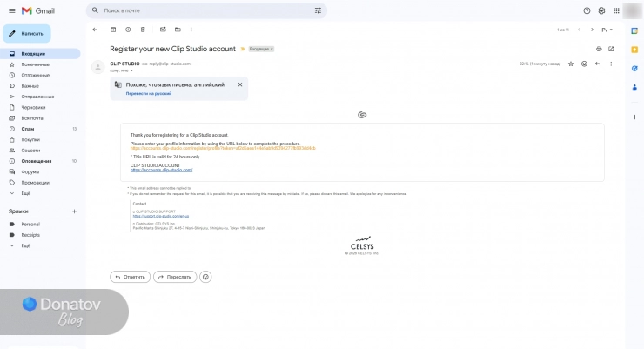Open more actions in email toolbar

click(x=191, y=30)
